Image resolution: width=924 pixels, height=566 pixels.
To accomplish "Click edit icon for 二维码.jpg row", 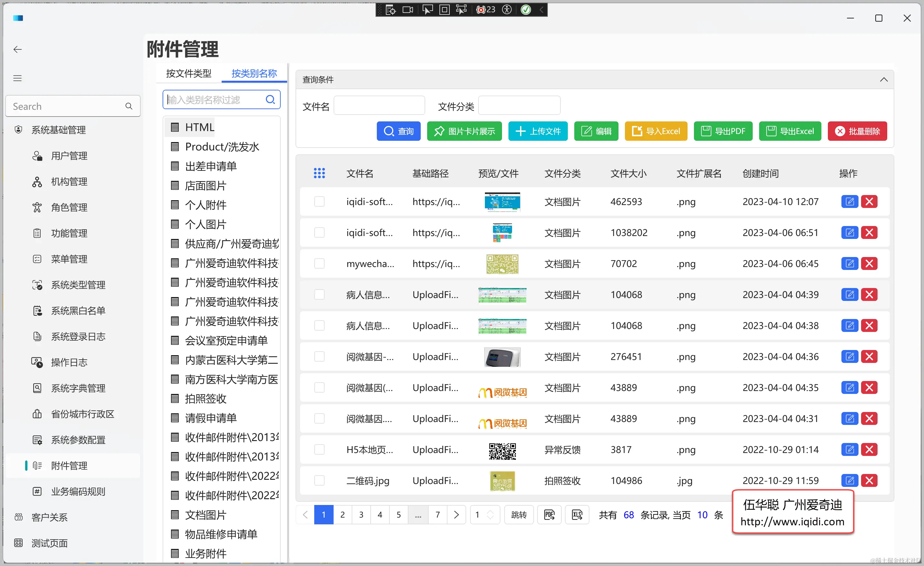I will tap(849, 480).
